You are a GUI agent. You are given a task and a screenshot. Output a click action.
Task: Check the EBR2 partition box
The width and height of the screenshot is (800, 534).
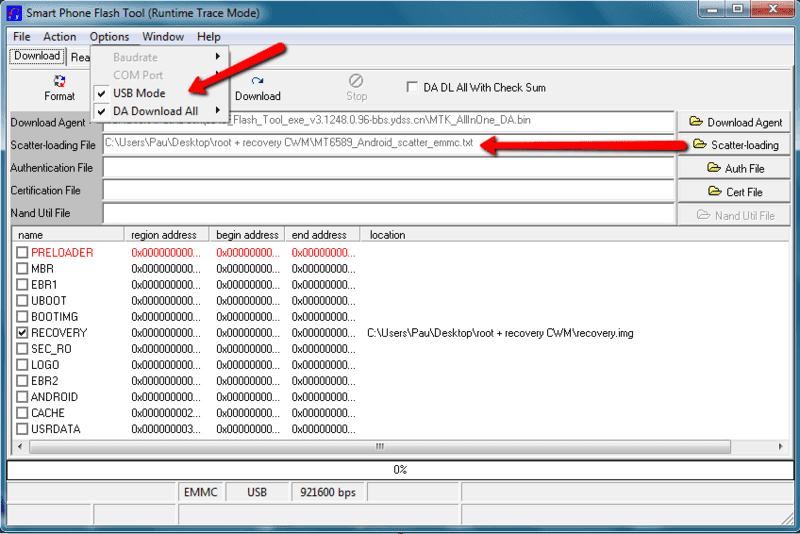click(22, 381)
